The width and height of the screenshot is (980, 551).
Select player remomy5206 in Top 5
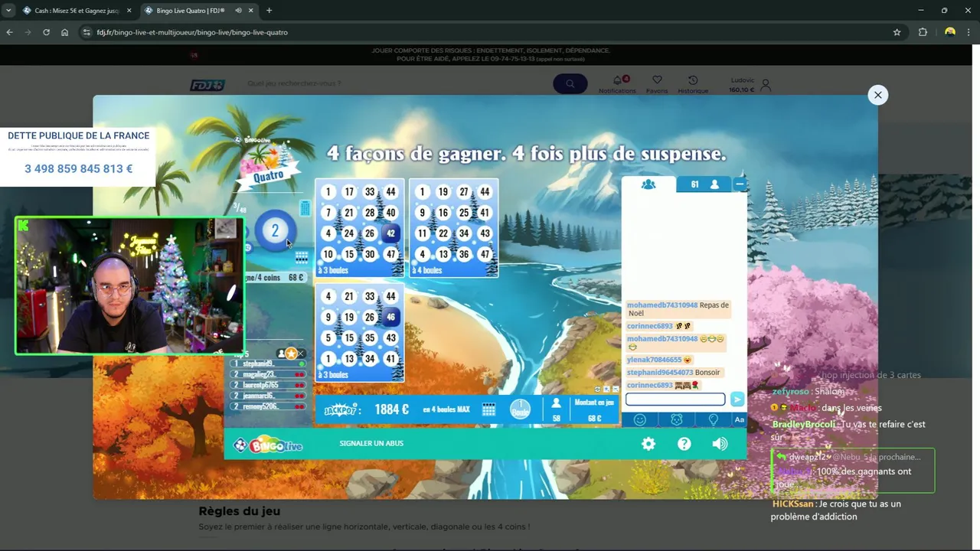pos(267,406)
